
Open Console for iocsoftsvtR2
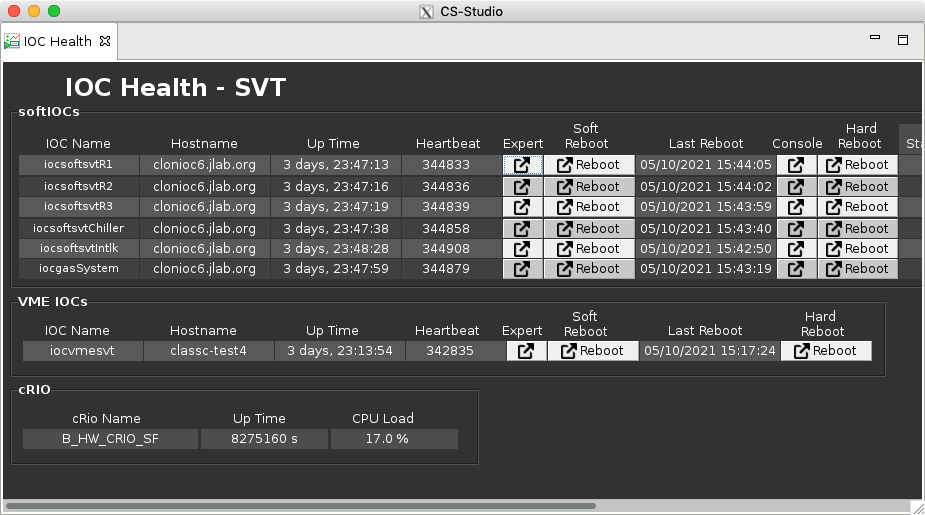[x=795, y=186]
